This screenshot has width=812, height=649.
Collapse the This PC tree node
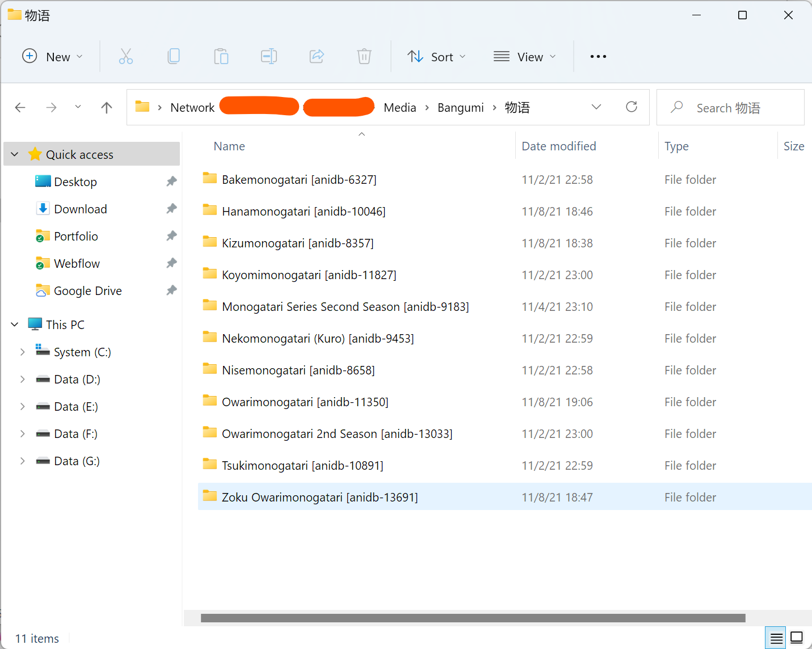tap(15, 324)
